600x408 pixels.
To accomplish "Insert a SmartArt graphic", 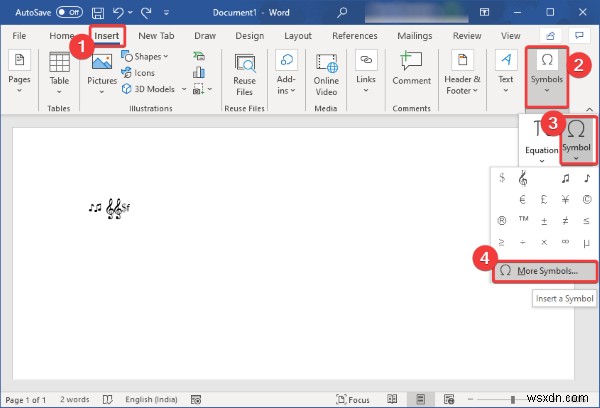I will (x=199, y=56).
